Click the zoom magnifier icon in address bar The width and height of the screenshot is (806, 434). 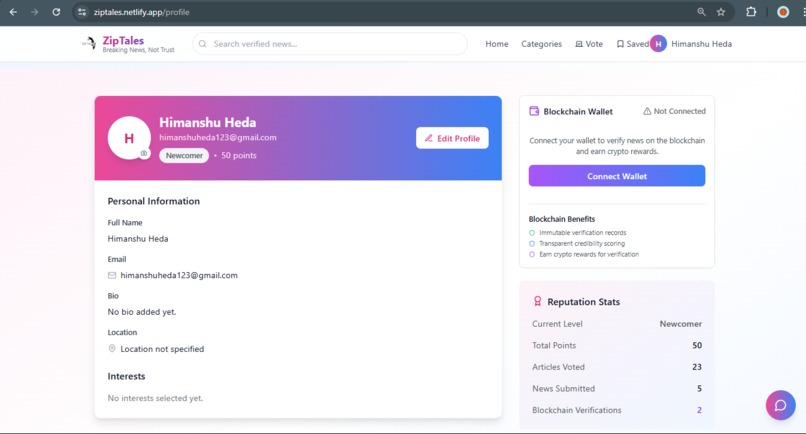click(701, 12)
